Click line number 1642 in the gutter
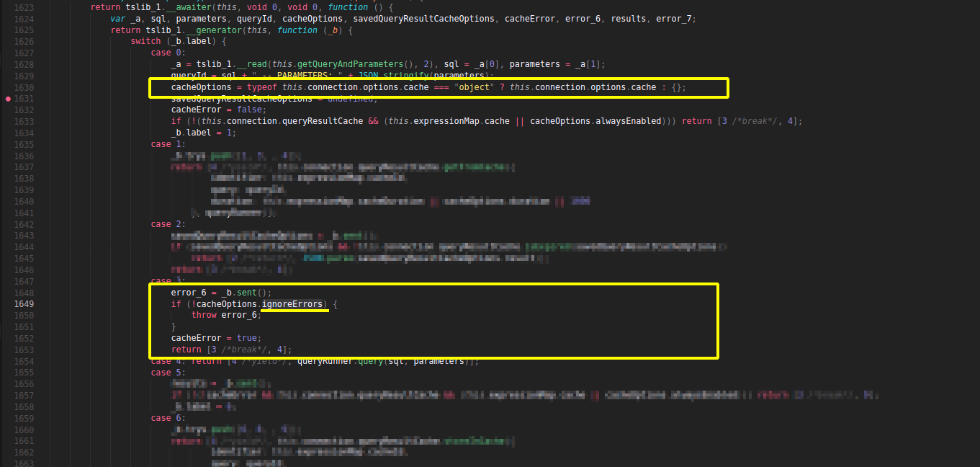The height and width of the screenshot is (467, 980). [x=24, y=224]
